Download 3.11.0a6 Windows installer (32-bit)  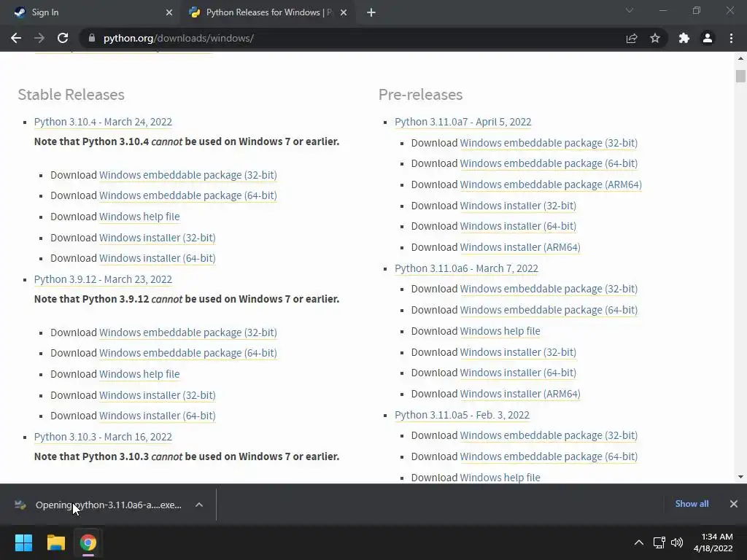coord(518,352)
